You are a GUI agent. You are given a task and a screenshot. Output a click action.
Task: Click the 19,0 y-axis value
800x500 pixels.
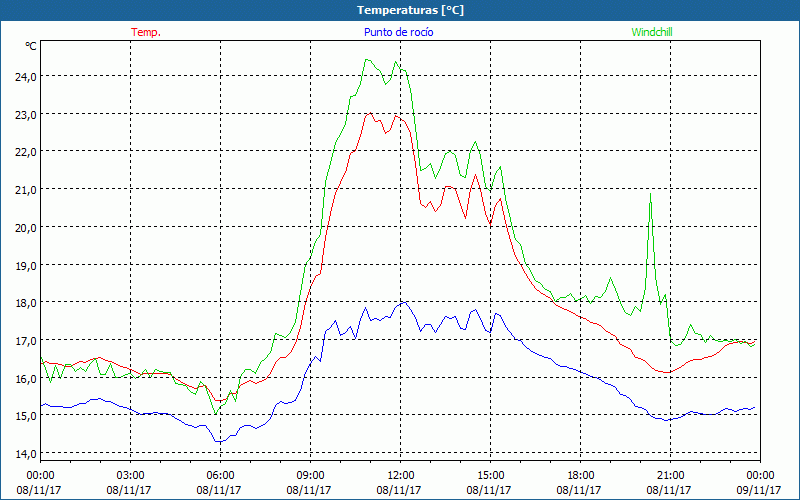pos(27,265)
